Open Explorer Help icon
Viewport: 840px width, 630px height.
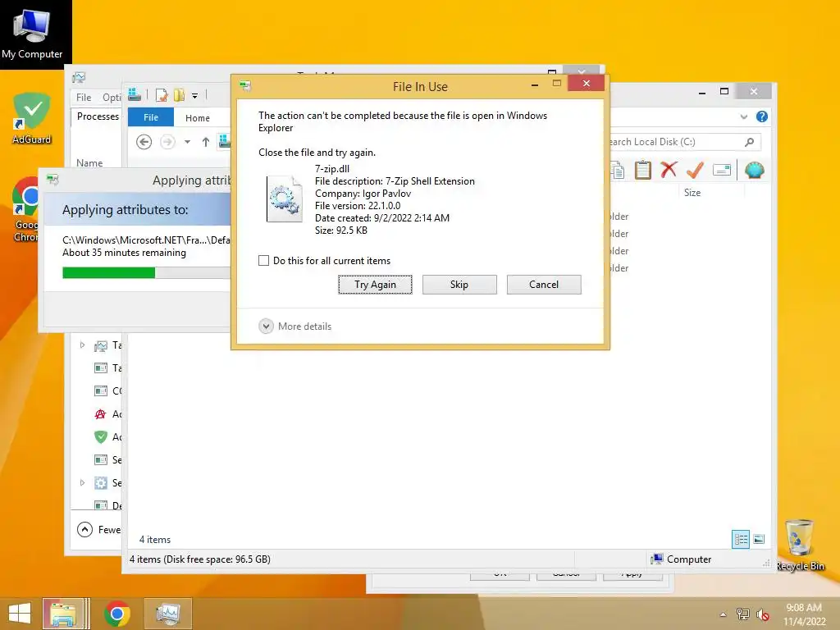[x=762, y=116]
